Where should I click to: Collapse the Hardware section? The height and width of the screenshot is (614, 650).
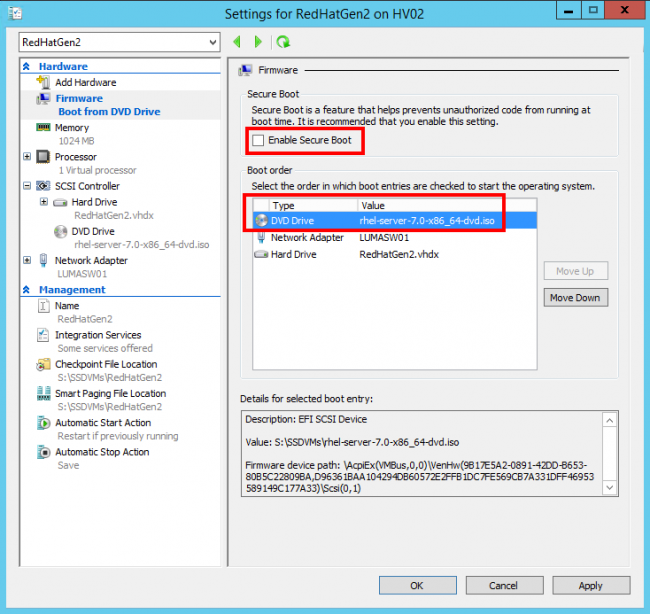pyautogui.click(x=26, y=66)
